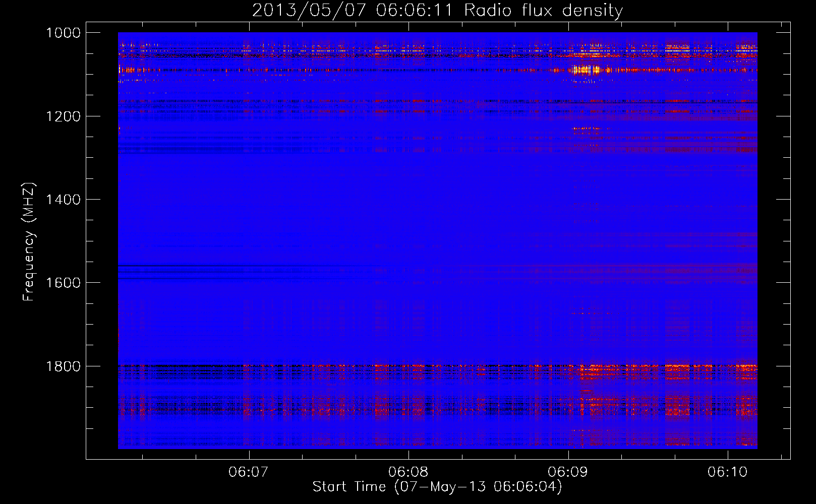This screenshot has height=504, width=816.
Task: Click the bright yellow burst near 1090 MHz
Action: point(585,70)
